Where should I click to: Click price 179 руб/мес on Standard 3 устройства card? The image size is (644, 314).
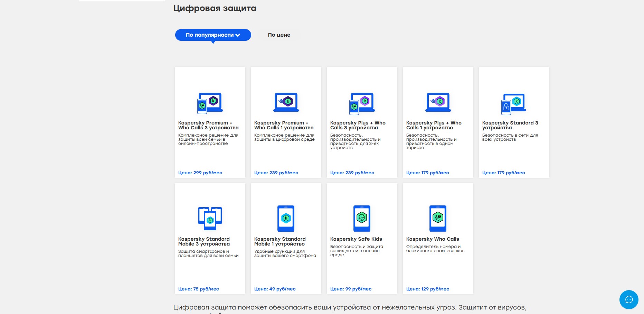pos(504,173)
